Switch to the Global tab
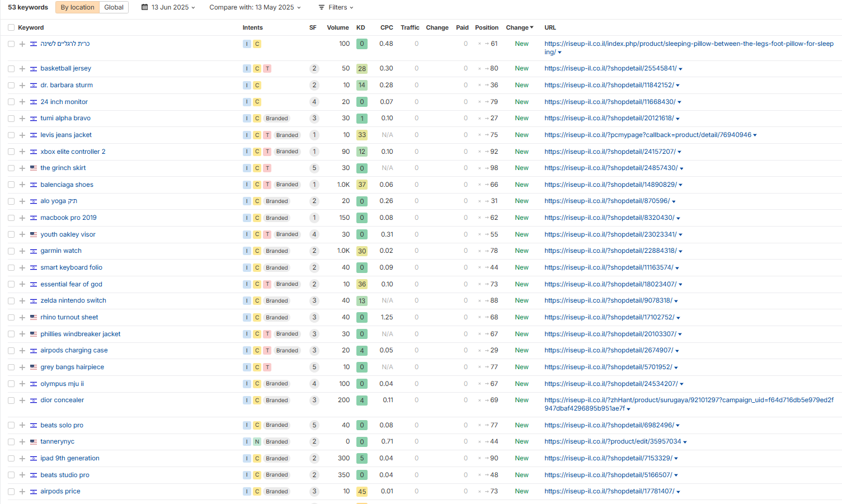This screenshot has width=842, height=504. click(114, 7)
